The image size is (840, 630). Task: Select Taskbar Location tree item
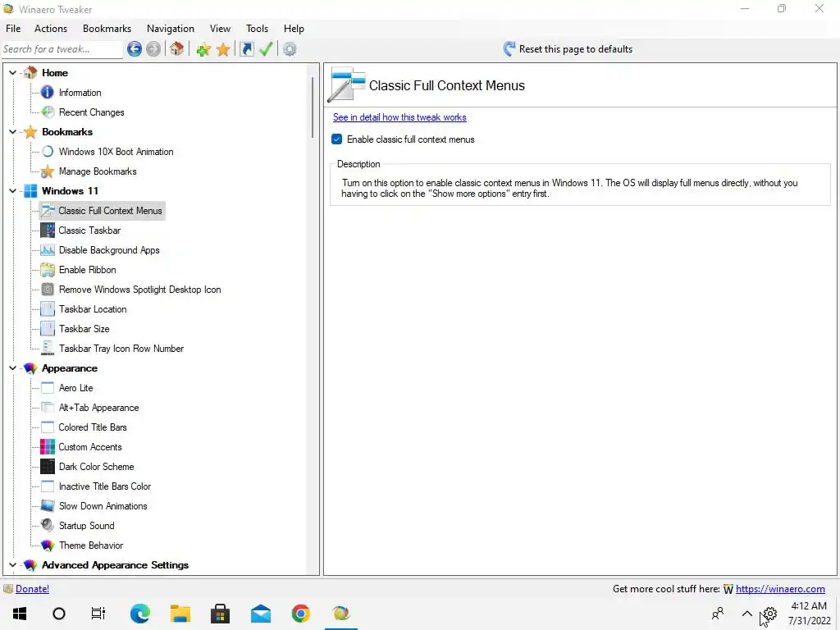pyautogui.click(x=93, y=309)
